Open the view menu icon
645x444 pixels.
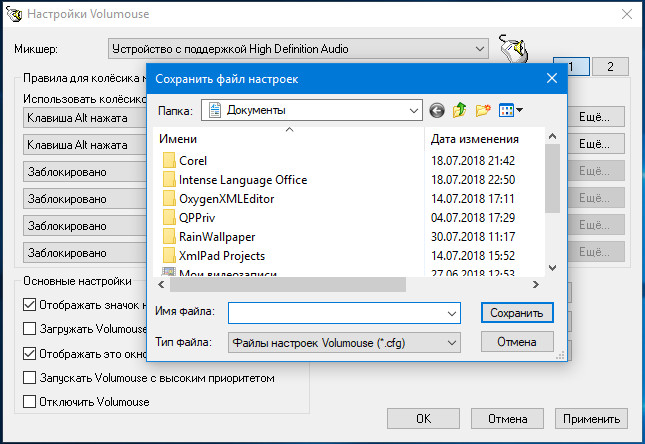510,110
